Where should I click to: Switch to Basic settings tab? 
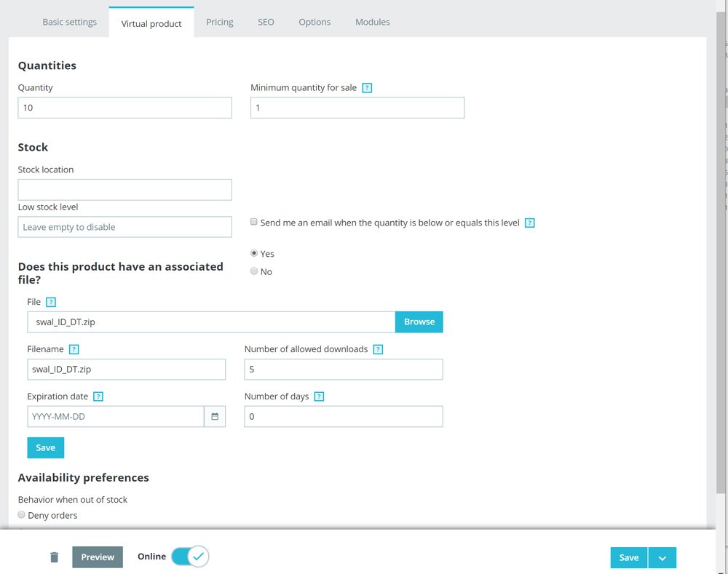(x=70, y=22)
